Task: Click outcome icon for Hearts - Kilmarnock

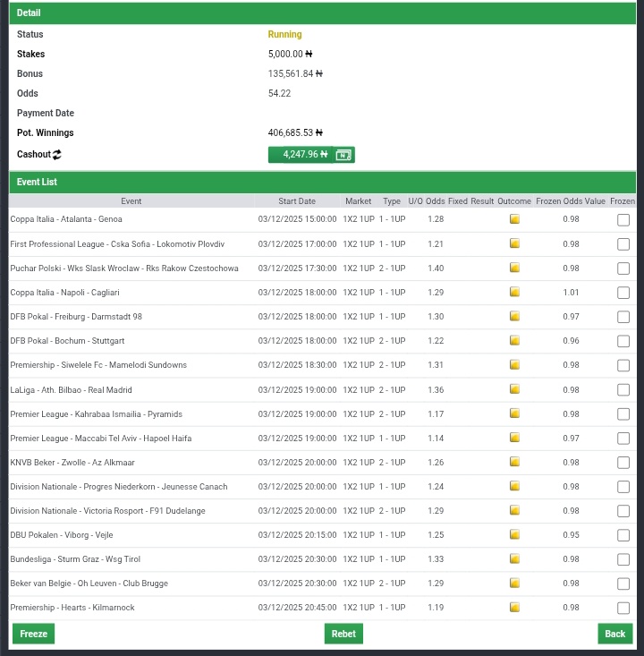Action: pyautogui.click(x=515, y=608)
